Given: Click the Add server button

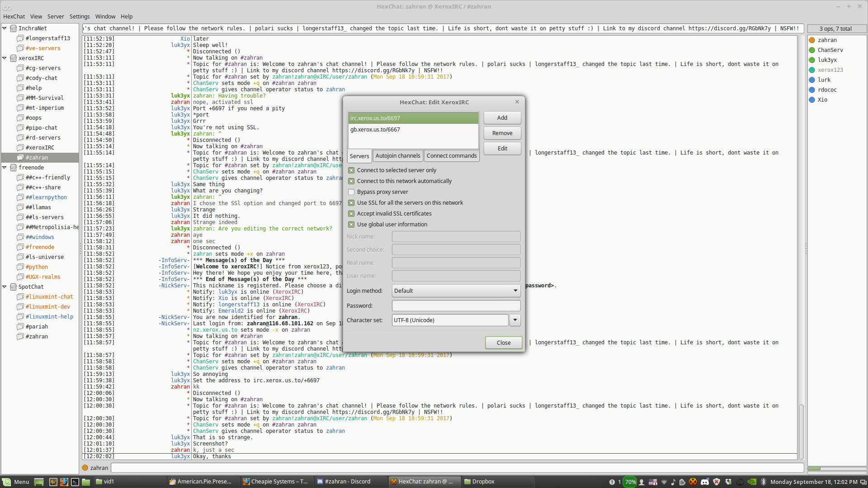Looking at the screenshot, I should pyautogui.click(x=502, y=118).
